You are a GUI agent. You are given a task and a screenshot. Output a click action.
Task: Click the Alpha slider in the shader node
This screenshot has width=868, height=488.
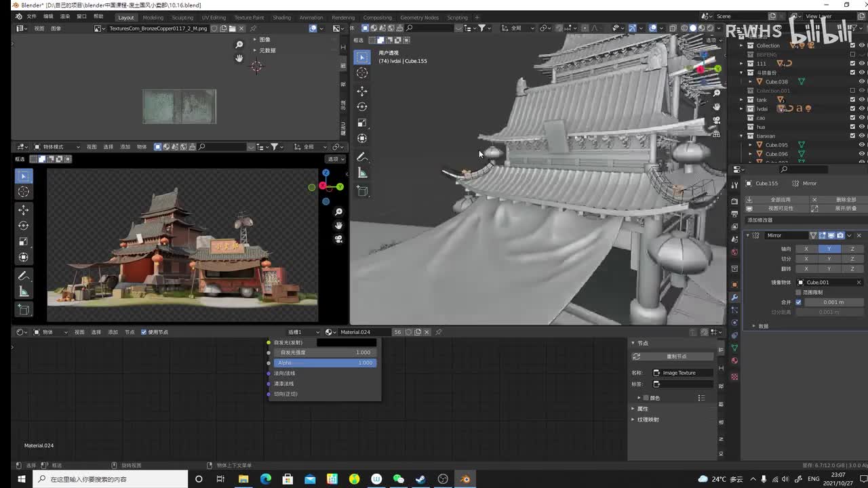[325, 363]
